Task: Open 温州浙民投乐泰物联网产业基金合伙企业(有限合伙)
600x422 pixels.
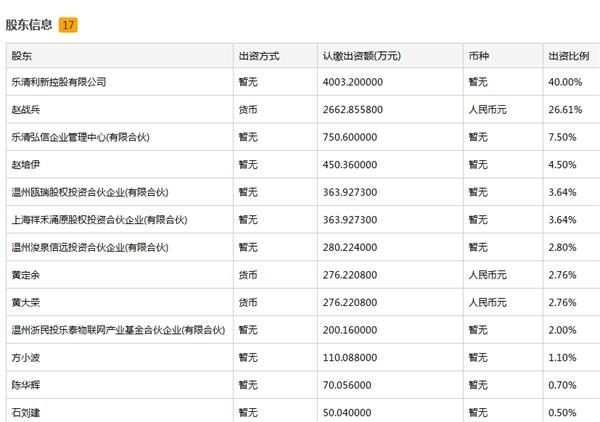Action: [x=118, y=329]
